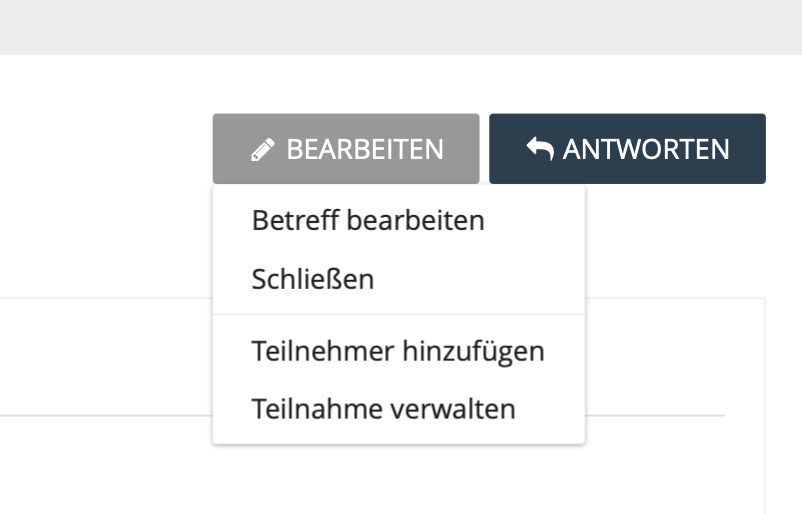Manage participation via Teilnahme verwalten
Image resolution: width=802 pixels, height=514 pixels.
(384, 409)
